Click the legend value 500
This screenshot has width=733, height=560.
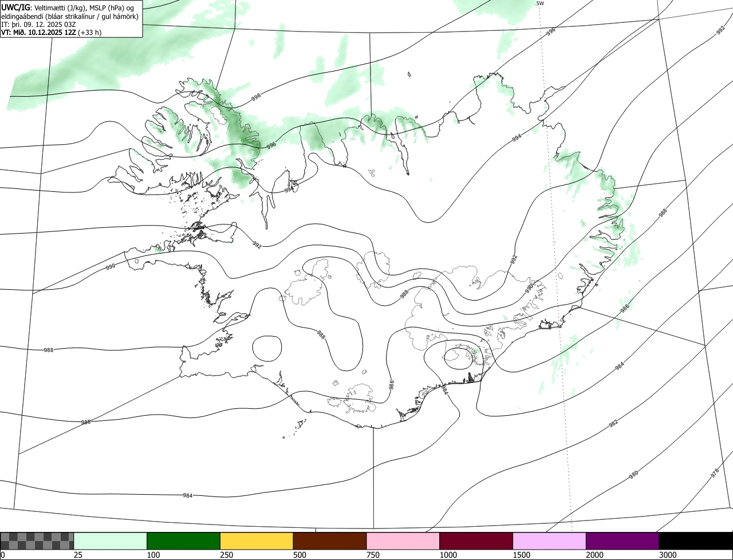(299, 555)
